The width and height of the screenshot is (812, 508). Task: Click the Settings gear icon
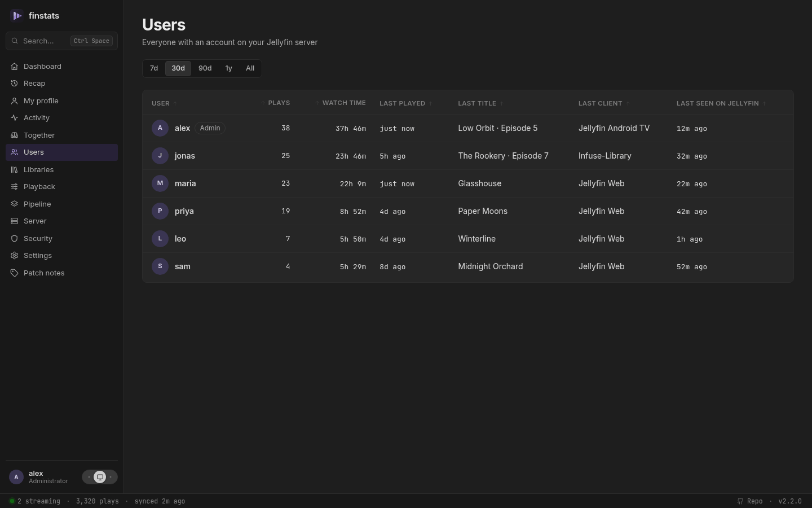pyautogui.click(x=14, y=256)
